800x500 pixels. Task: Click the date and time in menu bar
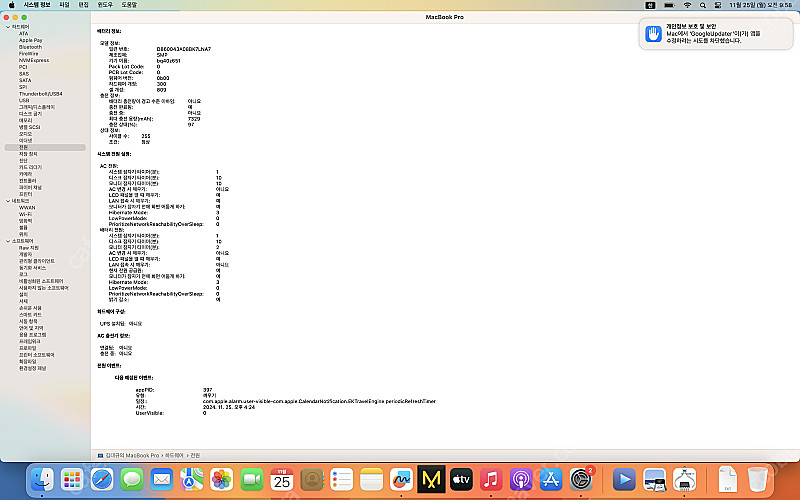760,5
